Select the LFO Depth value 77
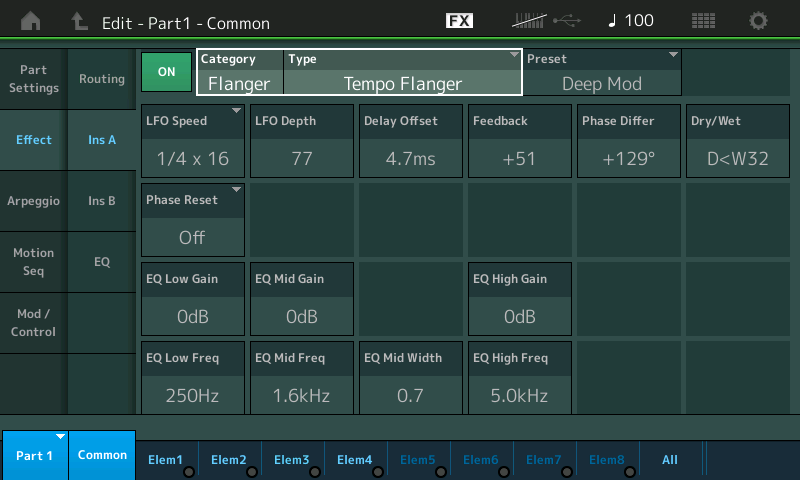 click(302, 141)
